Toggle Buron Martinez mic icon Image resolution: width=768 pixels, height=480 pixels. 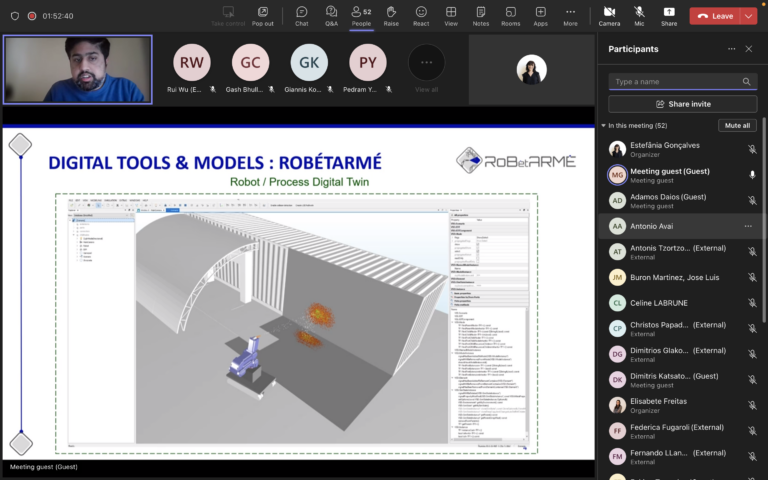[x=752, y=277]
